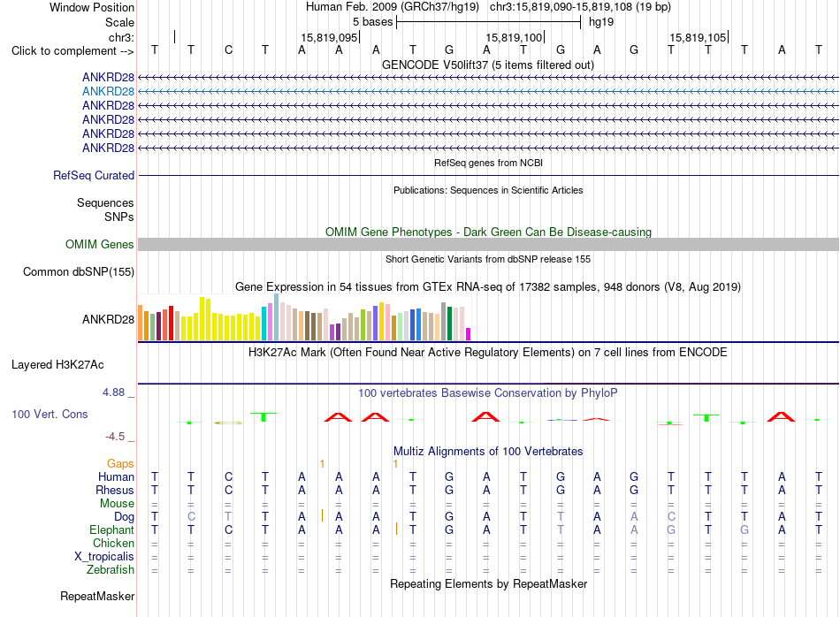Click the -4.5 PhyloP lower scale value
The image size is (840, 617).
pyautogui.click(x=115, y=437)
